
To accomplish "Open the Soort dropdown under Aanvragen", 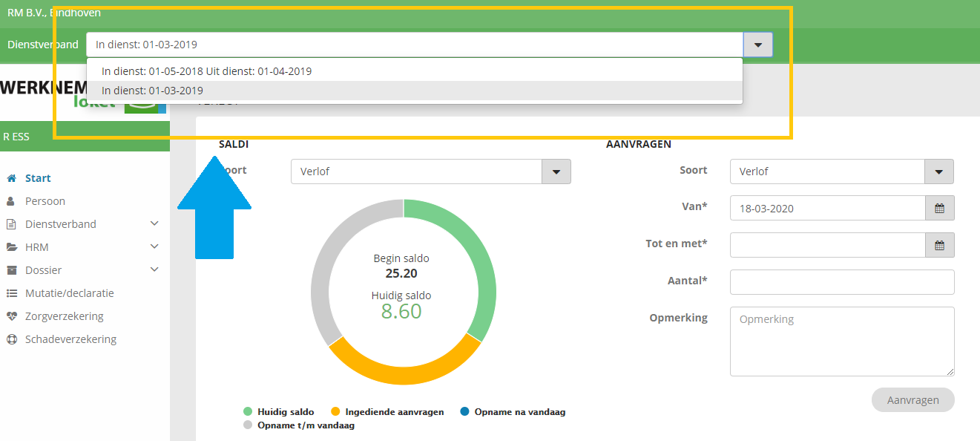I will click(x=938, y=171).
